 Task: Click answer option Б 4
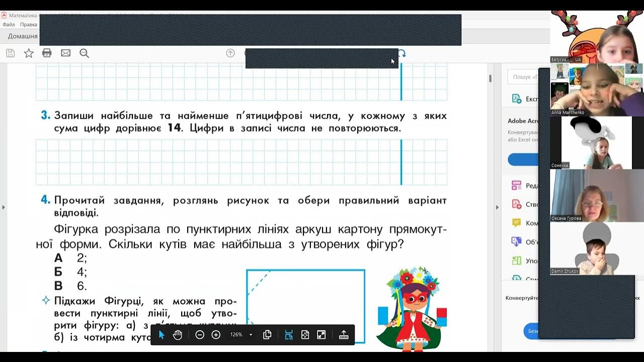(70, 272)
